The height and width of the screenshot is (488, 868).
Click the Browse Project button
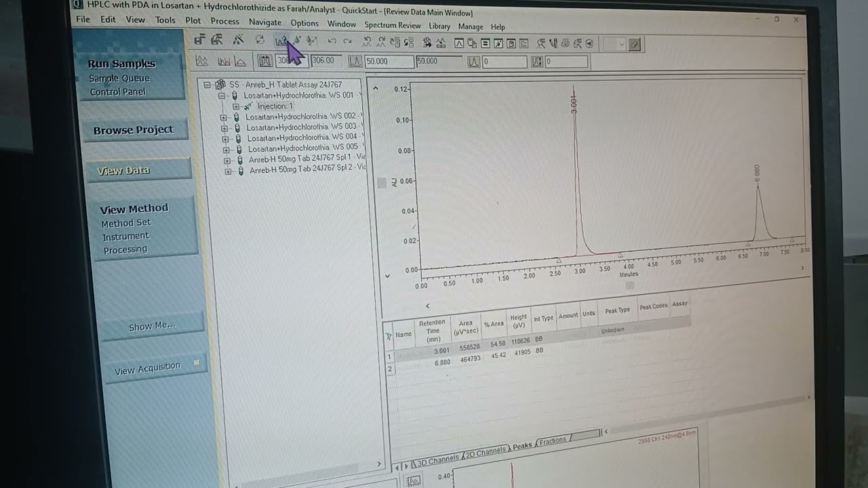tap(134, 129)
